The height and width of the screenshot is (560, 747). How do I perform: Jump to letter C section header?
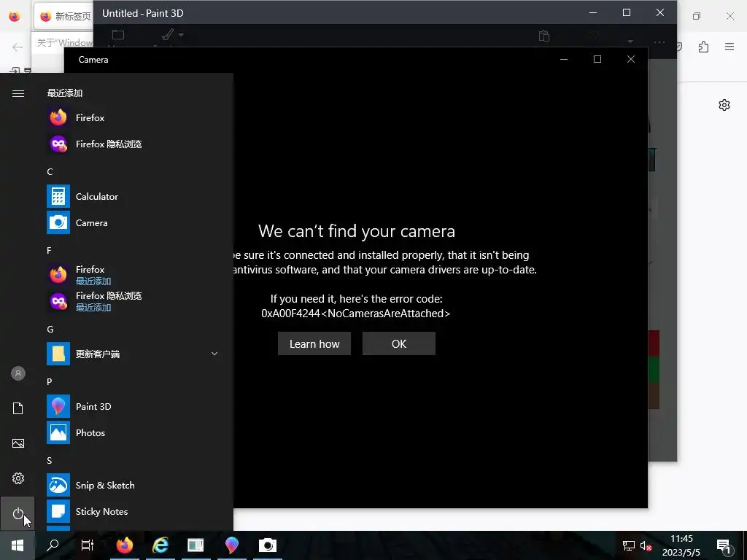[50, 172]
